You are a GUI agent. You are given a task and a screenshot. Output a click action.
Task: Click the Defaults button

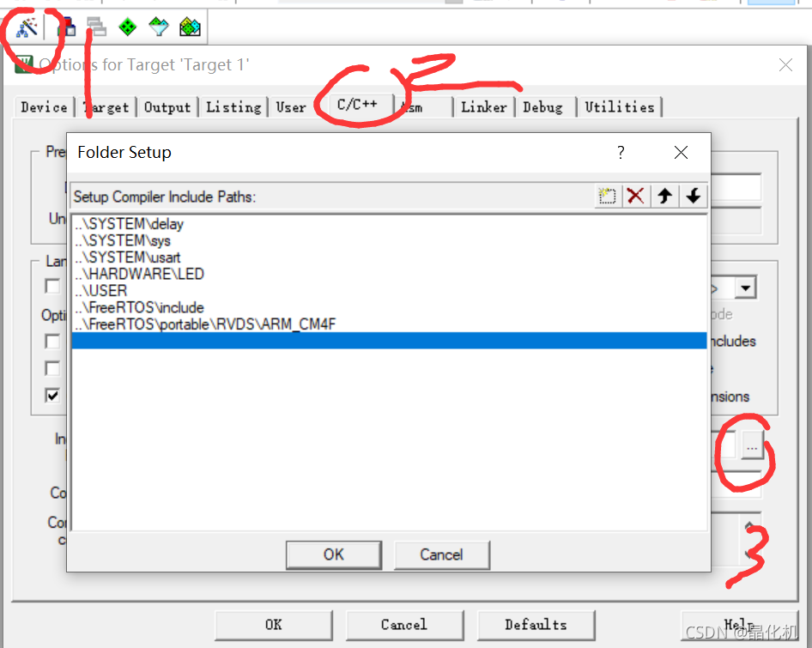536,625
